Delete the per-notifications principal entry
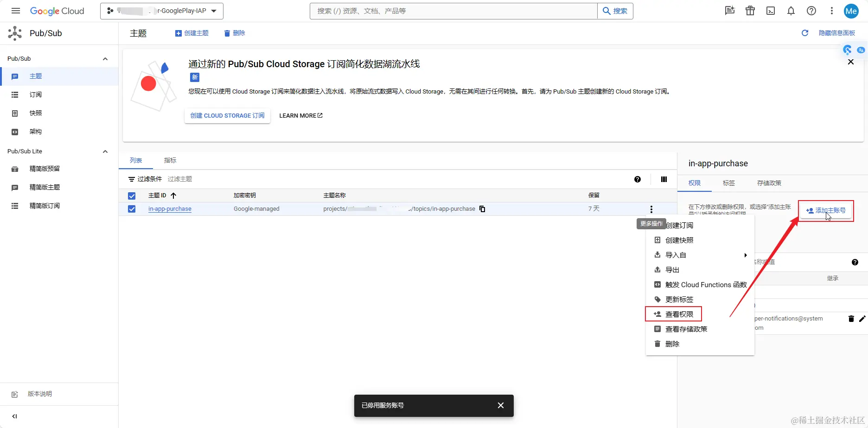Image resolution: width=868 pixels, height=428 pixels. [851, 319]
